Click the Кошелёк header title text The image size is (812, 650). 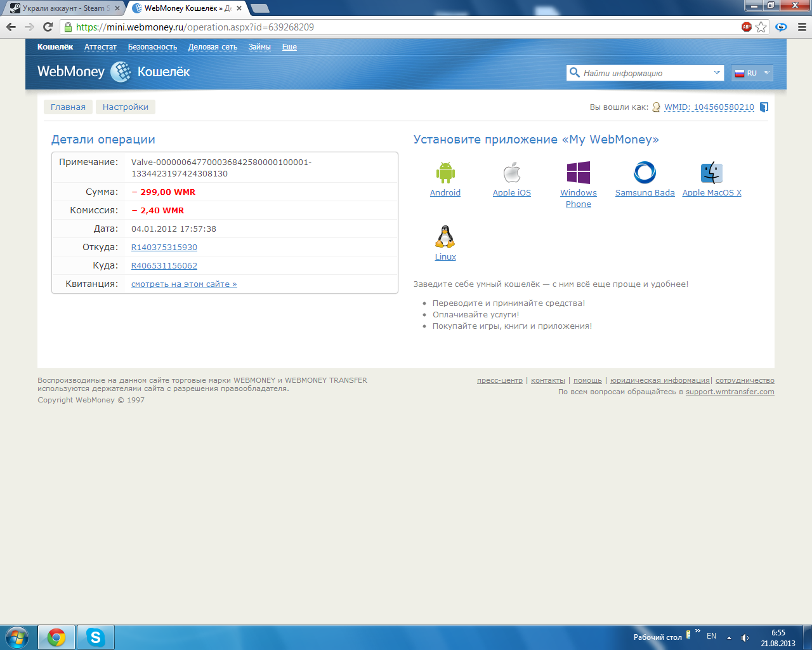(x=164, y=72)
